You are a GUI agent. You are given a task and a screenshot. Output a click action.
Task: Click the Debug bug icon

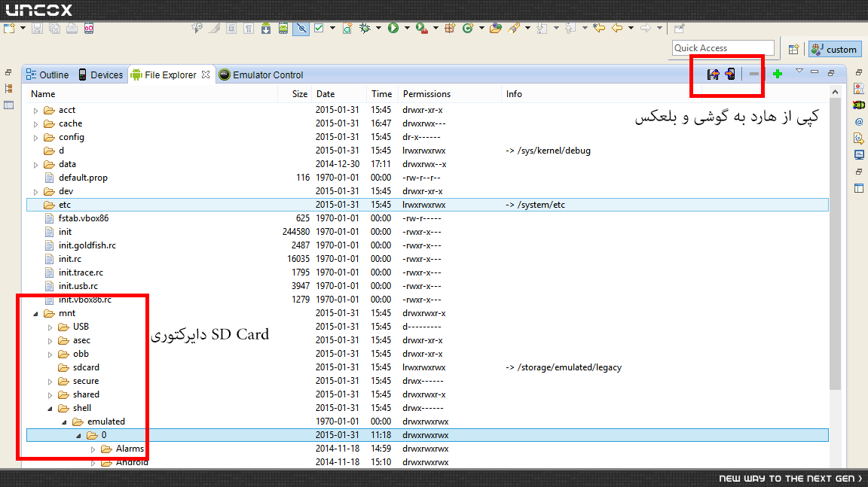365,28
